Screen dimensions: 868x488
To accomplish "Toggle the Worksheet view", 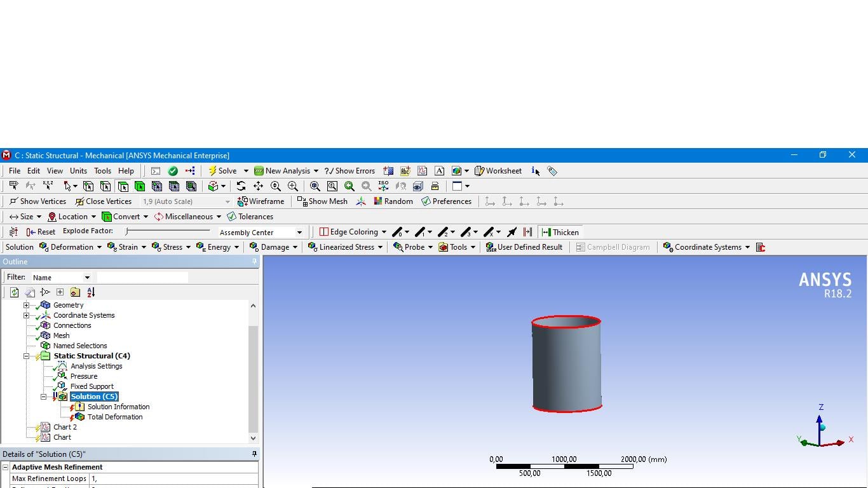I will coord(498,171).
